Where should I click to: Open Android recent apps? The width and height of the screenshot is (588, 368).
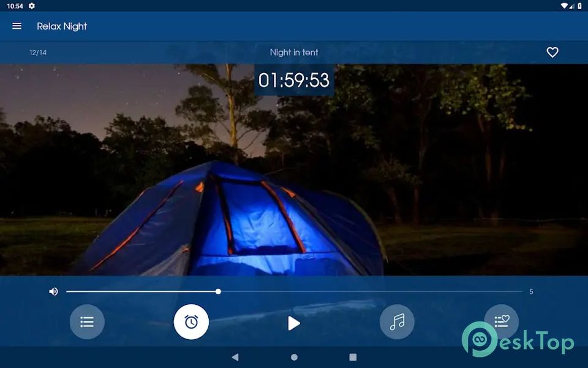pyautogui.click(x=353, y=357)
